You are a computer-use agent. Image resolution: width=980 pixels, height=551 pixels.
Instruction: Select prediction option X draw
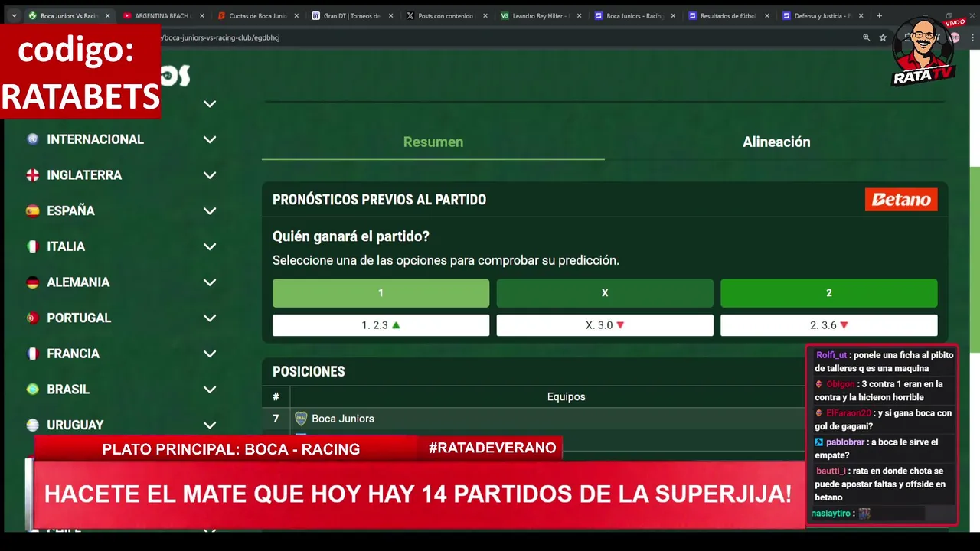tap(605, 293)
